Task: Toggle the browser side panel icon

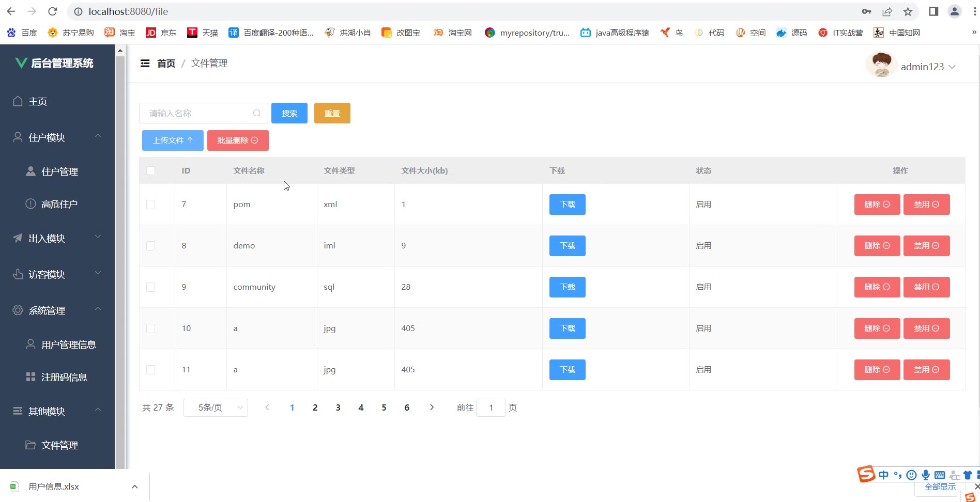Action: (933, 11)
